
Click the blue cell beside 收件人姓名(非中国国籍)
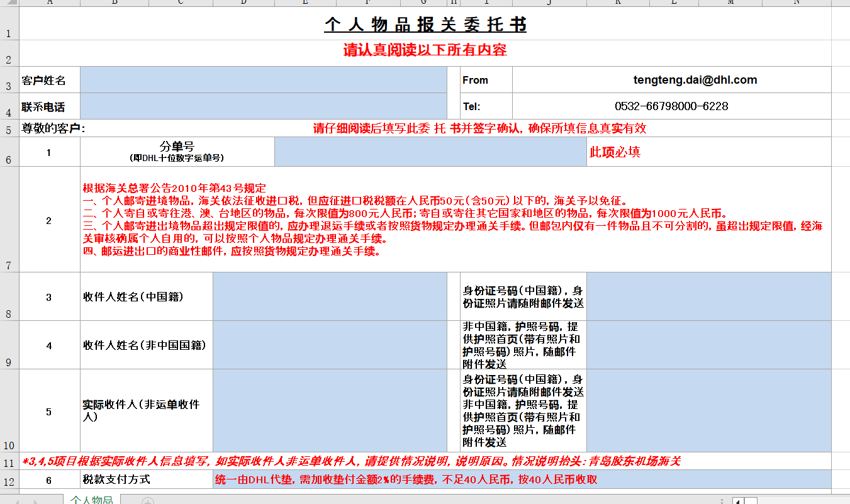pos(330,345)
